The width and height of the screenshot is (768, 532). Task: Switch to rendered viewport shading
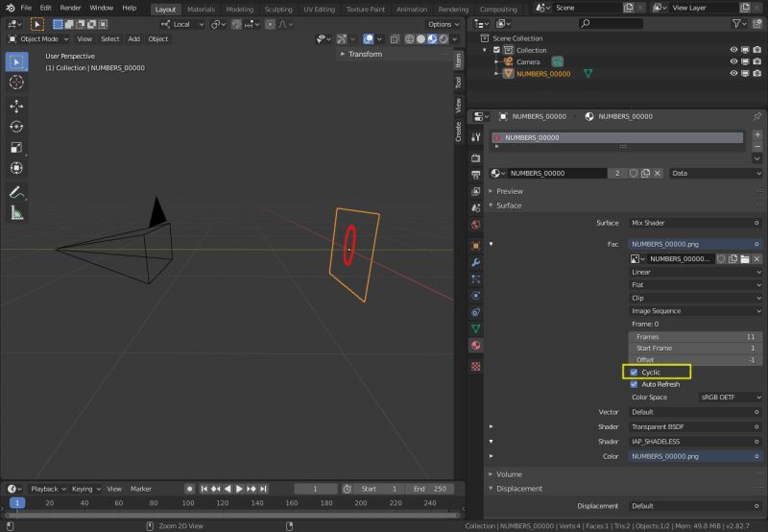pos(444,39)
